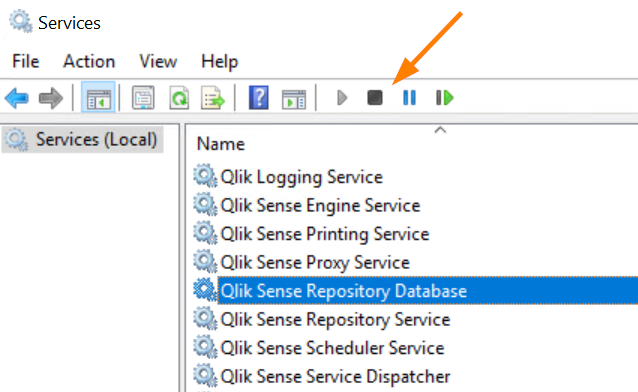Click gear icon beside Qlik Logging Service
The image size is (638, 392).
click(205, 176)
